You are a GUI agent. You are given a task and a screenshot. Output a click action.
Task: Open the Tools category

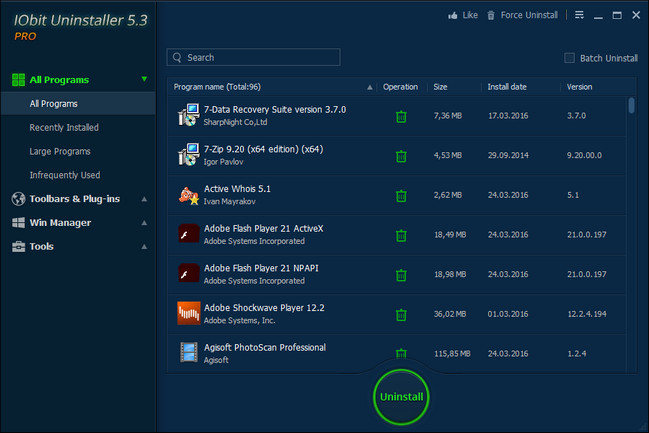(41, 247)
